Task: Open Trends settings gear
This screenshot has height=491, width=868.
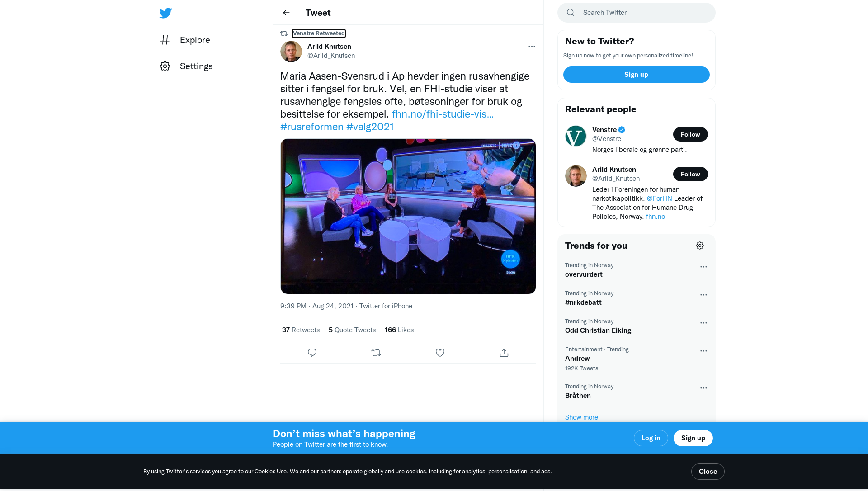Action: click(x=700, y=245)
